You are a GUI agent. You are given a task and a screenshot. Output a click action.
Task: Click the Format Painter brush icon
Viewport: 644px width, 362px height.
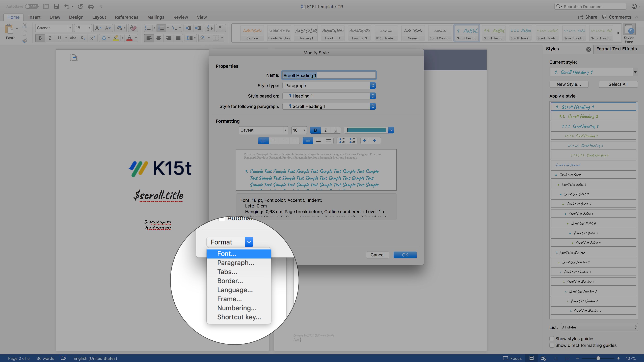[25, 41]
